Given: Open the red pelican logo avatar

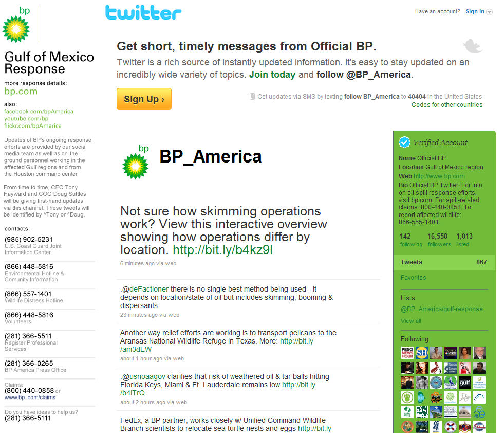Looking at the screenshot, I should 436,368.
